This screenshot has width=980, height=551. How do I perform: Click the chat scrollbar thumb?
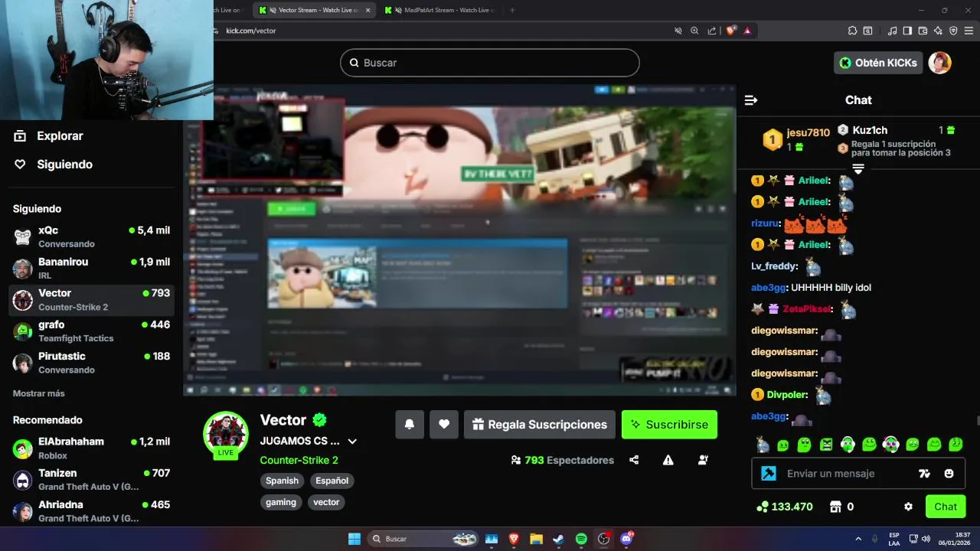[x=977, y=421]
